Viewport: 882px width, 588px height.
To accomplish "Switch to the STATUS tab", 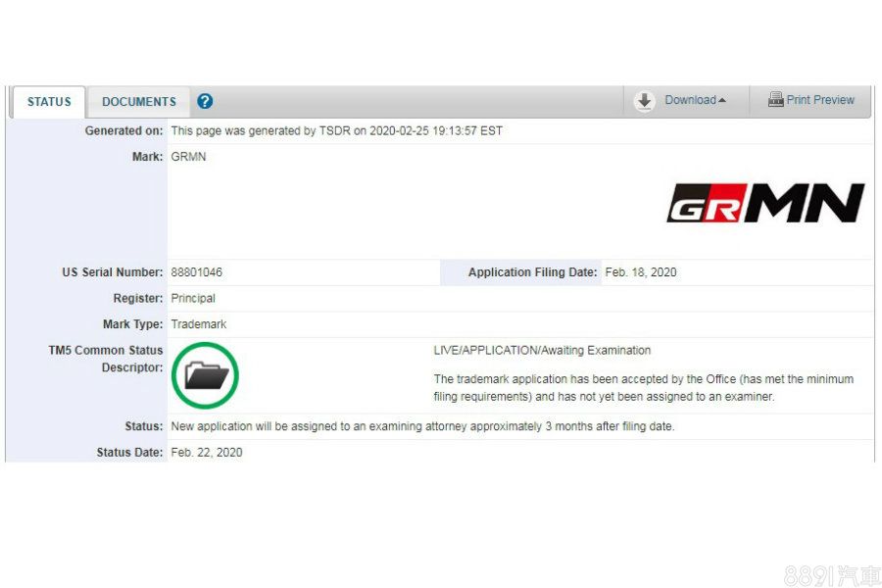I will 49,102.
